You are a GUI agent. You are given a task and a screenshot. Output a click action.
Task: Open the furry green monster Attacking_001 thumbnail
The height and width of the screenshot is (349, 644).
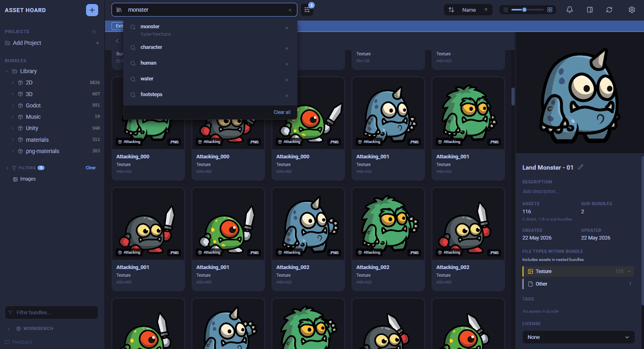[x=468, y=113]
